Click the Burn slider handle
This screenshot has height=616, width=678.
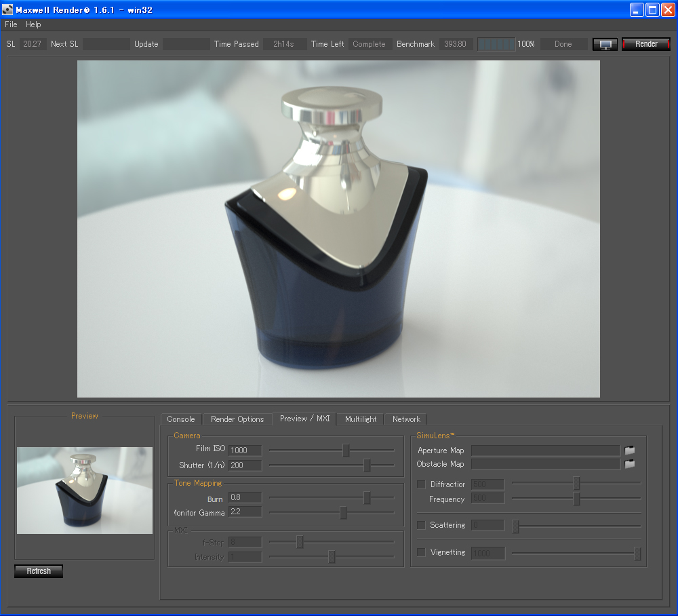(x=367, y=497)
